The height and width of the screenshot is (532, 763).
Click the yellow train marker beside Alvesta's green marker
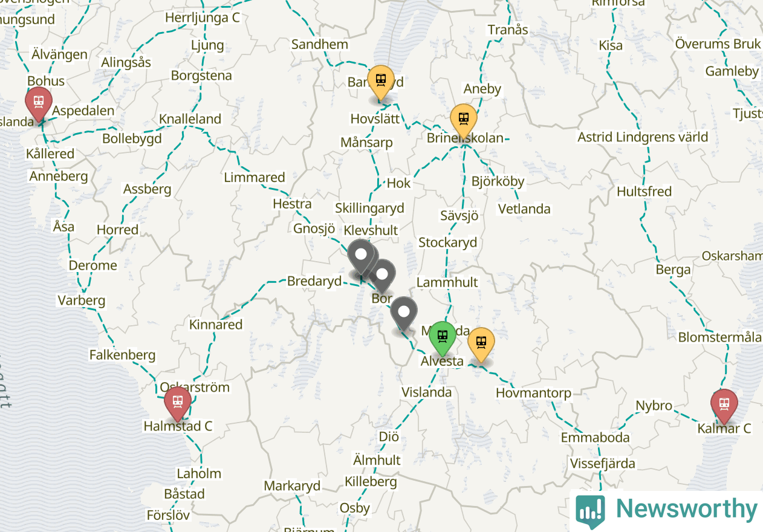pyautogui.click(x=481, y=344)
